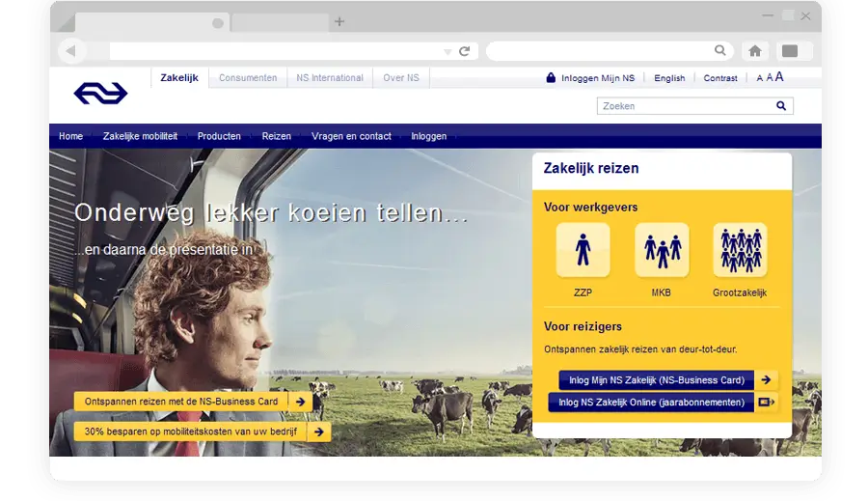Click the Voor reizigers heading
868x501 pixels.
point(583,327)
